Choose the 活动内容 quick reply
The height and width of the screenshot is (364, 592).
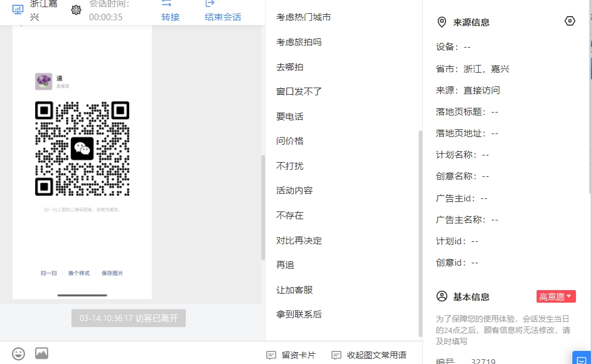(294, 191)
